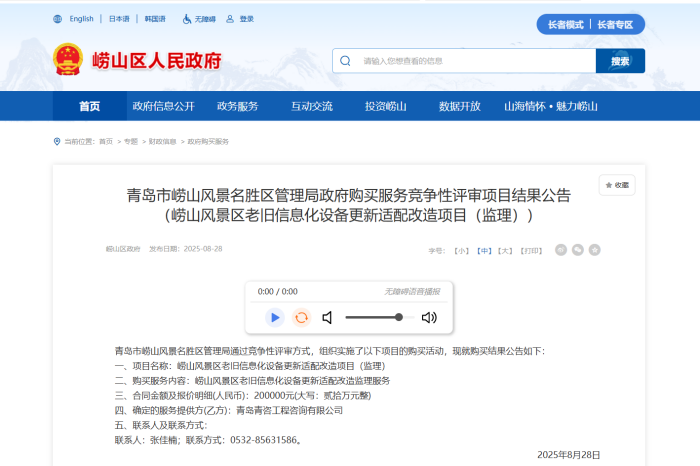
Task: Set font size to medium 中
Action: [x=483, y=250]
